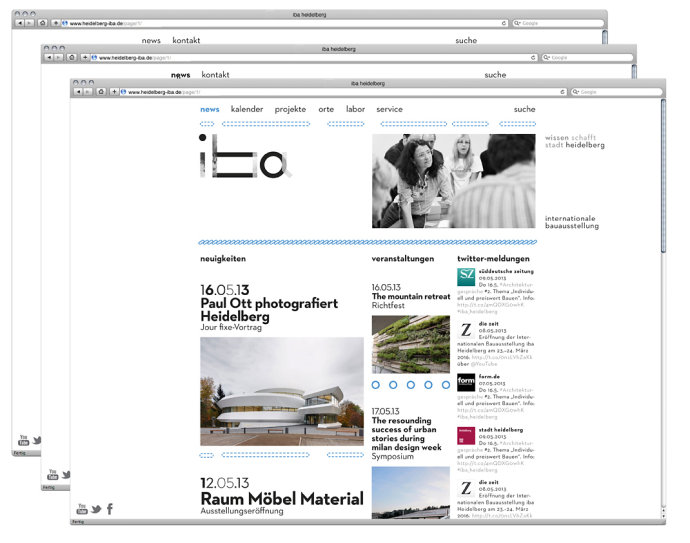The image size is (690, 543).
Task: Click the twitter-meldungen section heading
Action: (x=493, y=259)
